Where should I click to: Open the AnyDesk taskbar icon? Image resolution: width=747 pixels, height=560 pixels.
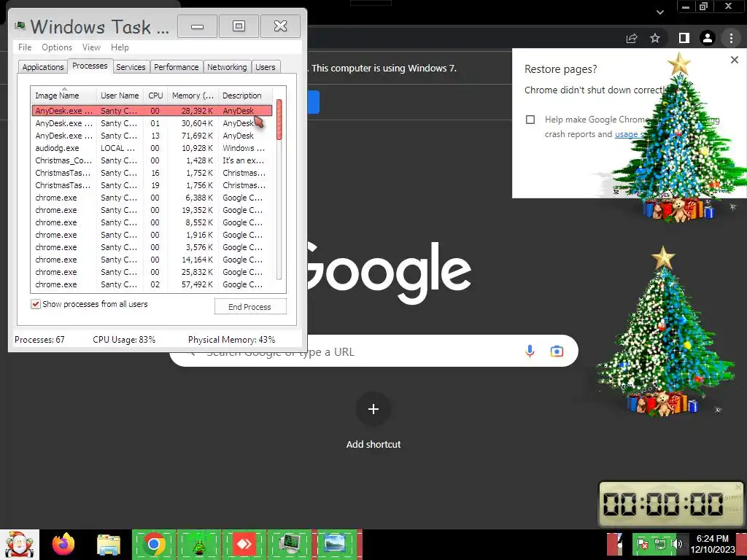pyautogui.click(x=244, y=544)
